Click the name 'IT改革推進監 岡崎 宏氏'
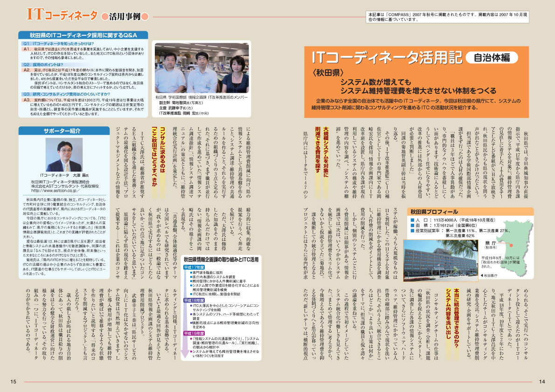The height and width of the screenshot is (392, 555). tap(179, 113)
